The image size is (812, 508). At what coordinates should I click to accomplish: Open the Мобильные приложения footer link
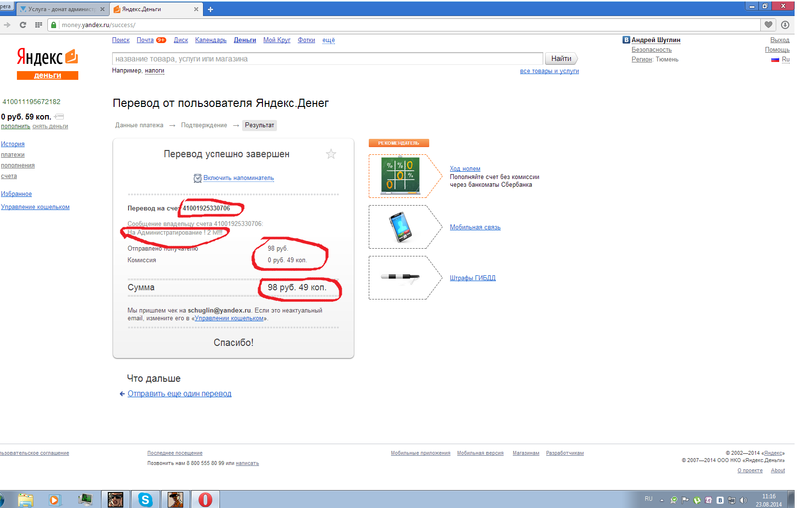420,453
